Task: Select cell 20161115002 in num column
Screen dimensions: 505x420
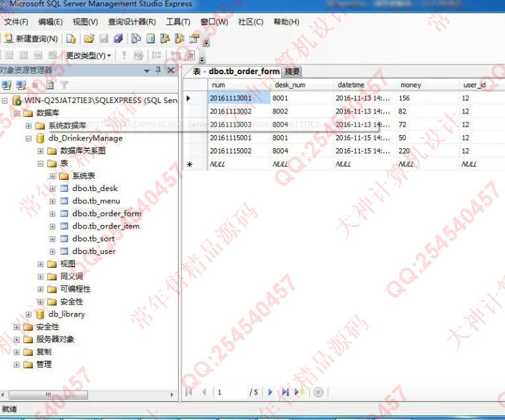Action: pyautogui.click(x=238, y=151)
